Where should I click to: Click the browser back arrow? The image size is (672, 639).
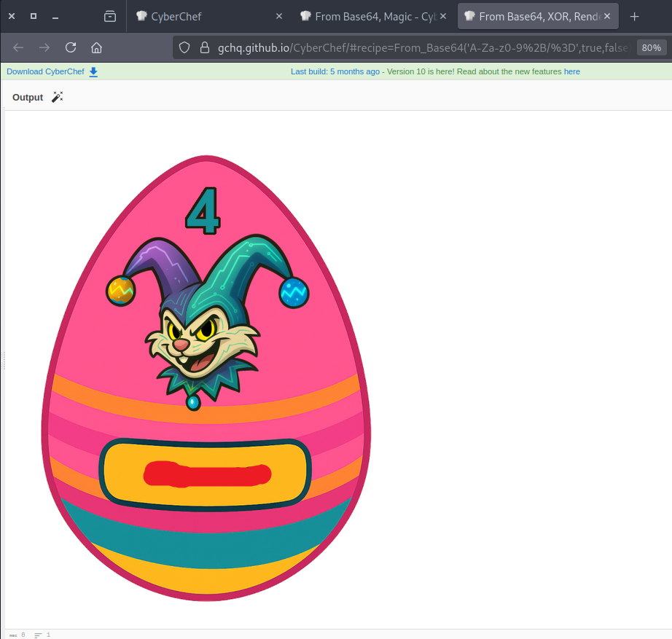(18, 47)
